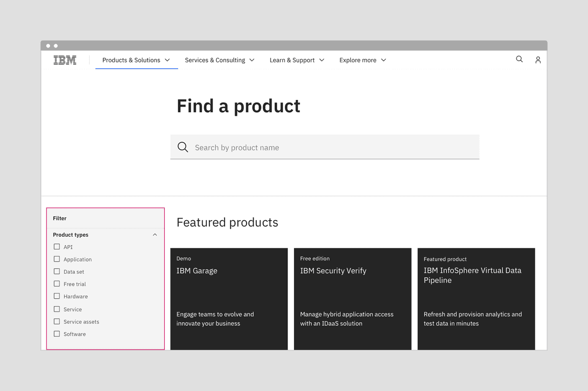The width and height of the screenshot is (588, 391).
Task: Click the IBM logo
Action: (x=64, y=60)
